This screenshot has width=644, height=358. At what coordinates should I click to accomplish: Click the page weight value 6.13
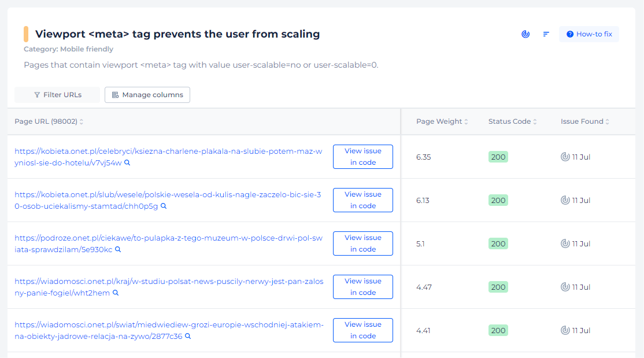(x=423, y=201)
